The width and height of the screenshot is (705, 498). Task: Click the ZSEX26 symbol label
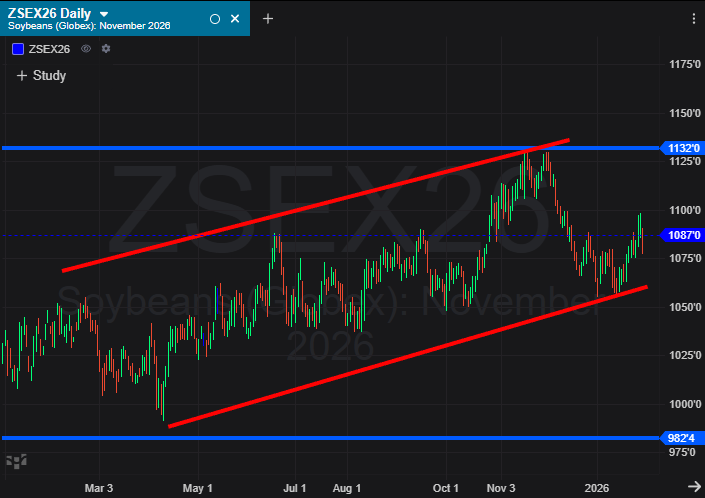click(x=49, y=49)
